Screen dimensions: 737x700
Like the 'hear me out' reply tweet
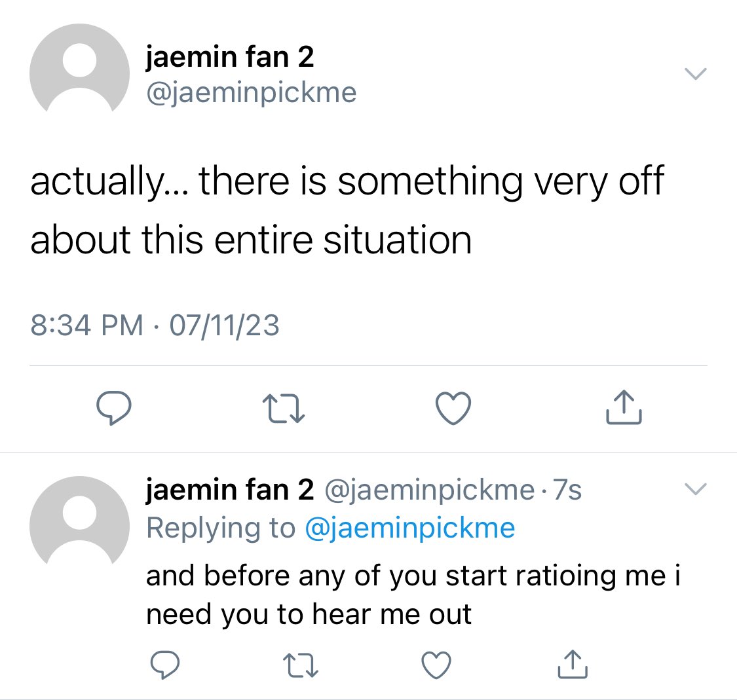click(x=436, y=665)
